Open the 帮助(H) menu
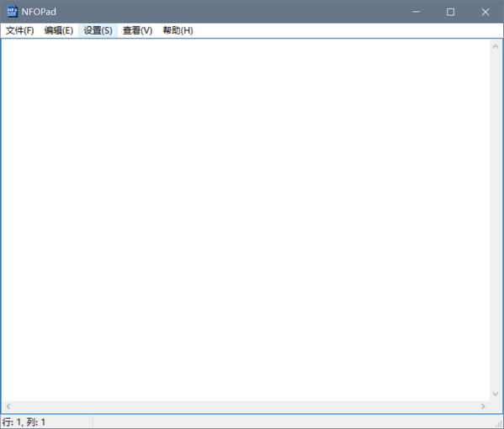 point(178,30)
